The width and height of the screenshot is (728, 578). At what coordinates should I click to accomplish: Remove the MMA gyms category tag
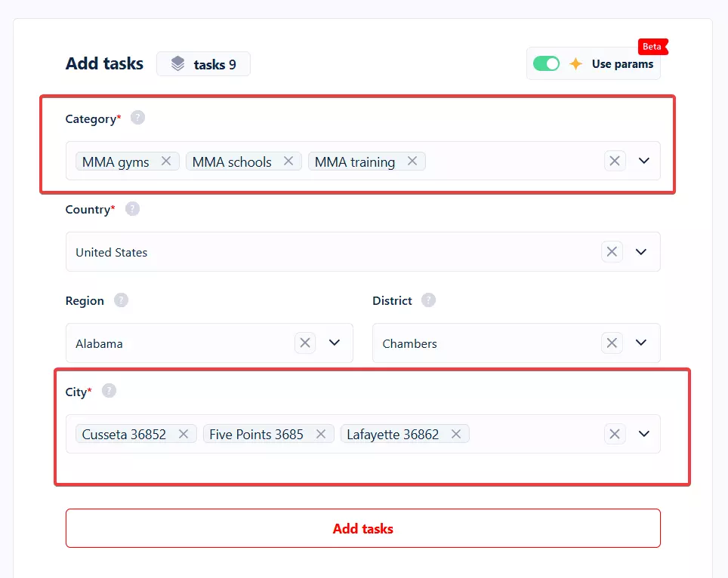(x=165, y=161)
